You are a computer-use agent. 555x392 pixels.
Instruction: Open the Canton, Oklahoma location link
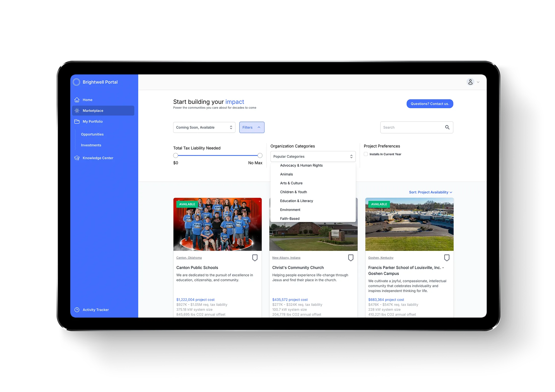click(x=189, y=258)
